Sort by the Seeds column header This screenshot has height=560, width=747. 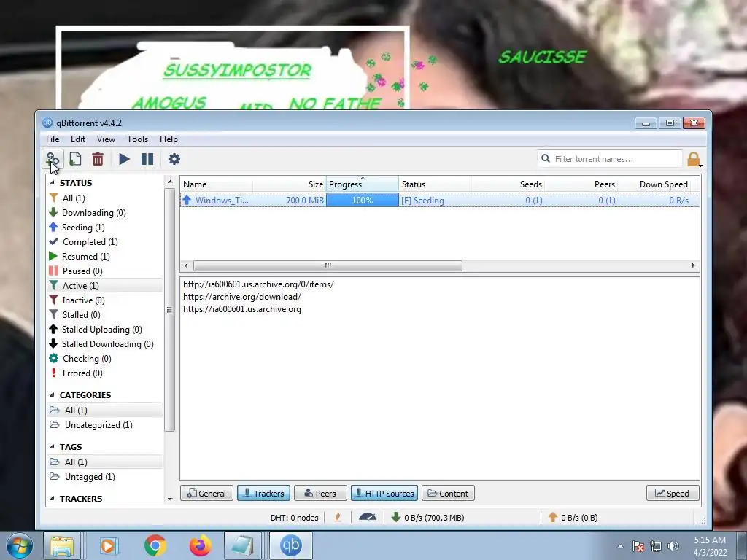click(x=508, y=184)
